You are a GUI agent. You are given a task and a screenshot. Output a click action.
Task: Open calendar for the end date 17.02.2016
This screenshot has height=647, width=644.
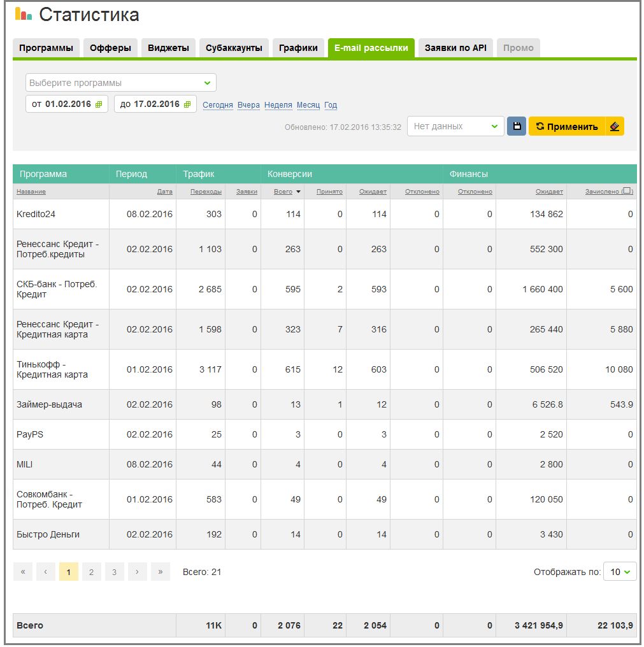187,104
